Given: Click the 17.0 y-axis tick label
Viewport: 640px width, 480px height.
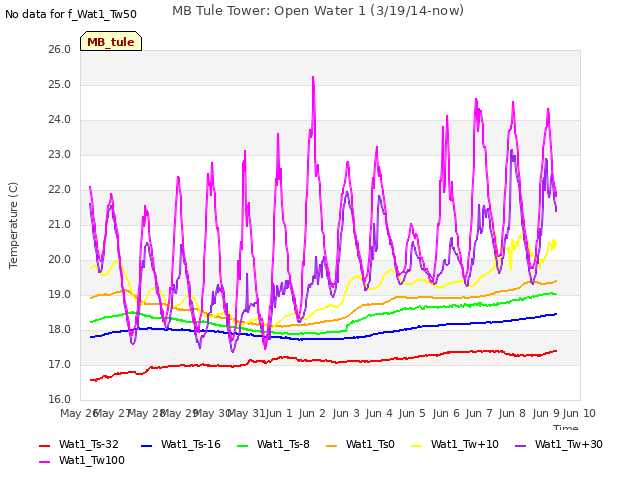Looking at the screenshot, I should click(x=60, y=364).
